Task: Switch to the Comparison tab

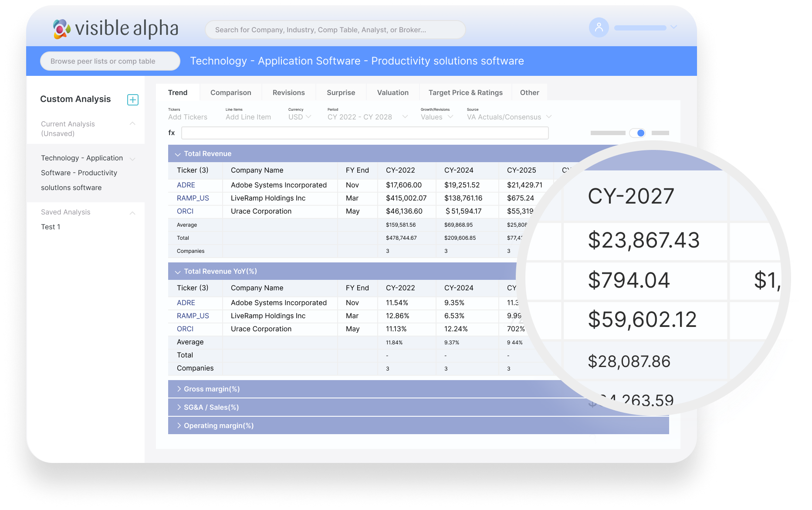Action: tap(231, 92)
